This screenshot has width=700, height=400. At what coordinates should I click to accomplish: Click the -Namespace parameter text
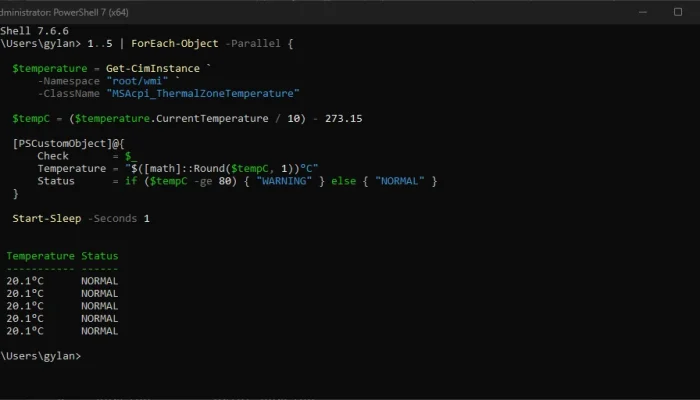[68, 81]
